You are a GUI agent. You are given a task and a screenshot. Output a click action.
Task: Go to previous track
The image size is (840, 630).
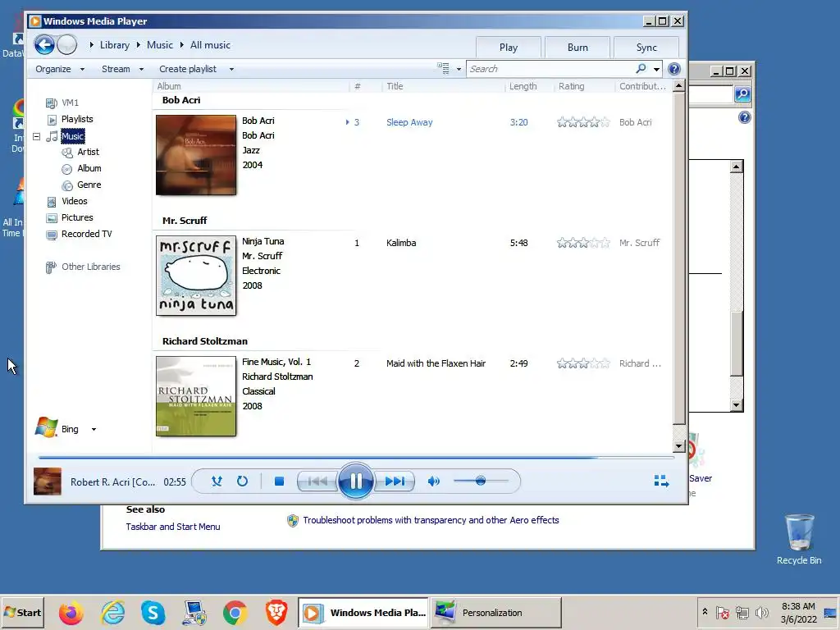coord(317,481)
